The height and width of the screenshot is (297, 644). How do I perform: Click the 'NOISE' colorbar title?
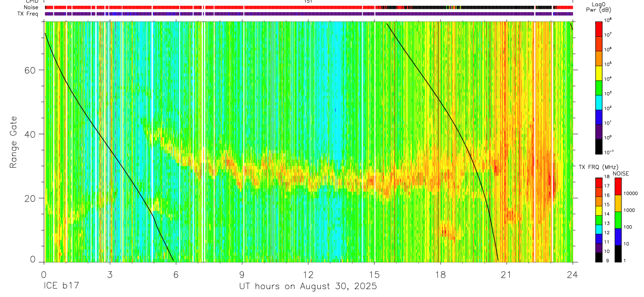[x=620, y=173]
